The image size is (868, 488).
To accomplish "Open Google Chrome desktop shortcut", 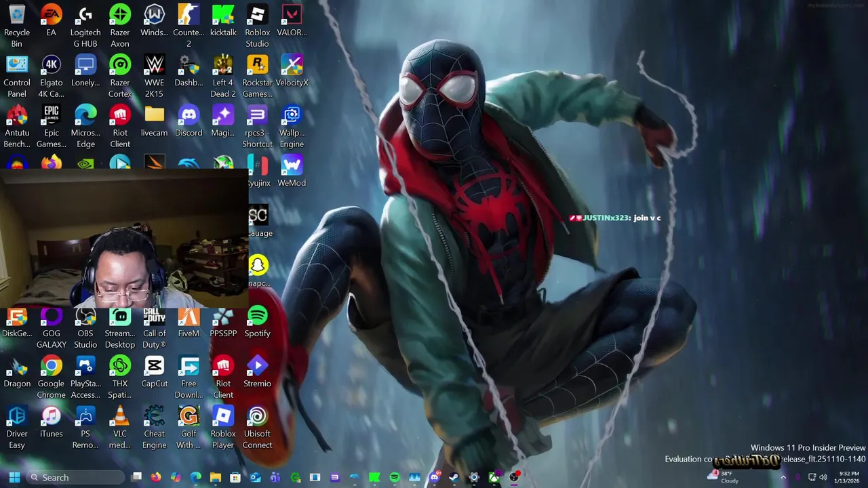I will pyautogui.click(x=52, y=378).
